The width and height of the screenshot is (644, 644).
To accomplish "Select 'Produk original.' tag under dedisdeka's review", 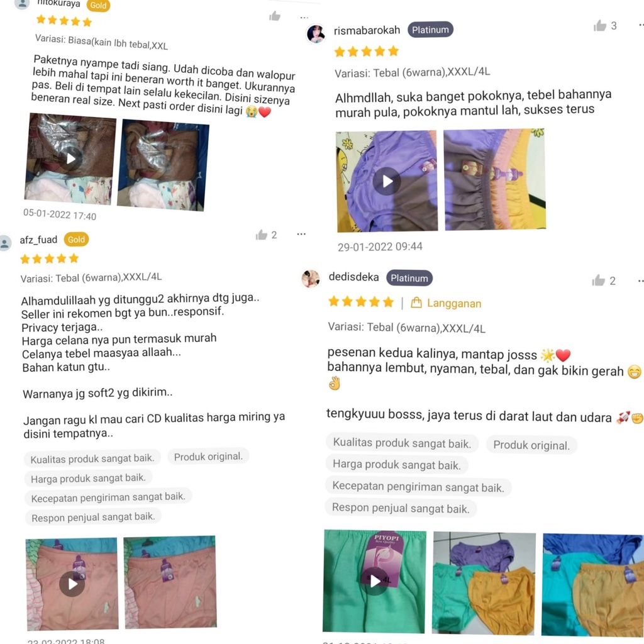I will 531,445.
